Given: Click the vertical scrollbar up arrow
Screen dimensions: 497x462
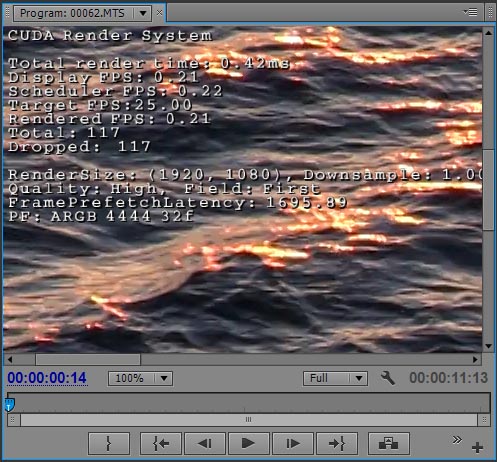Looking at the screenshot, I should click(x=488, y=33).
